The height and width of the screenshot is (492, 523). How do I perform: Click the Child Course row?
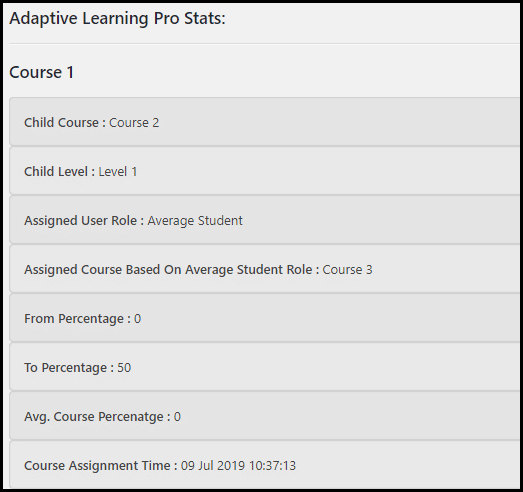(x=264, y=122)
